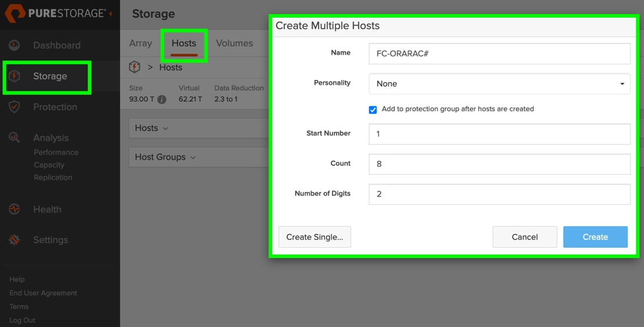The image size is (644, 327).
Task: Cancel the Create Multiple Hosts dialog
Action: [524, 237]
